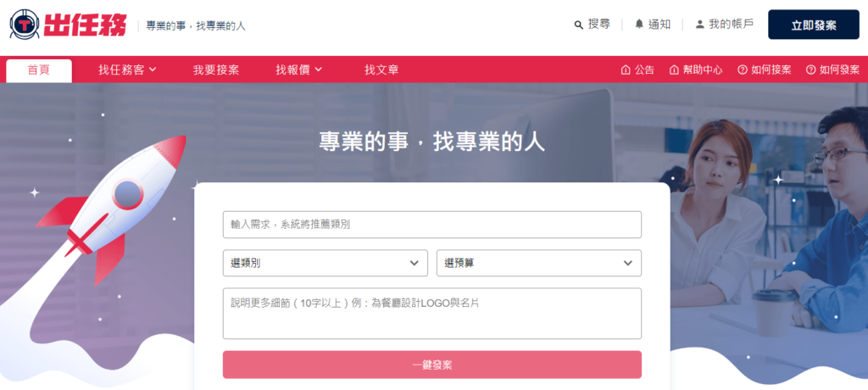Go to 我要接案 in navigation

point(215,70)
